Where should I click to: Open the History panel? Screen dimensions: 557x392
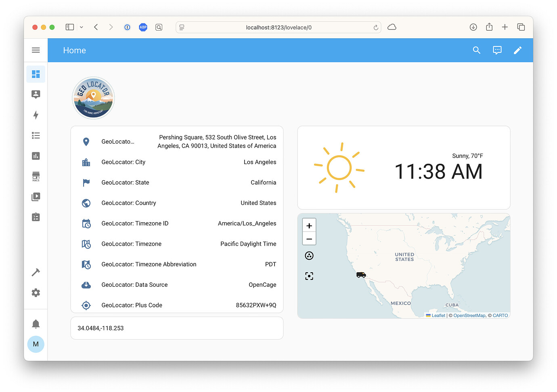coord(36,156)
